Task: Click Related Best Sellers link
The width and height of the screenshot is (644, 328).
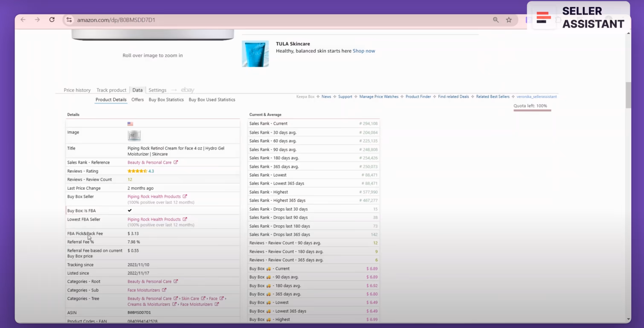Action: click(493, 96)
